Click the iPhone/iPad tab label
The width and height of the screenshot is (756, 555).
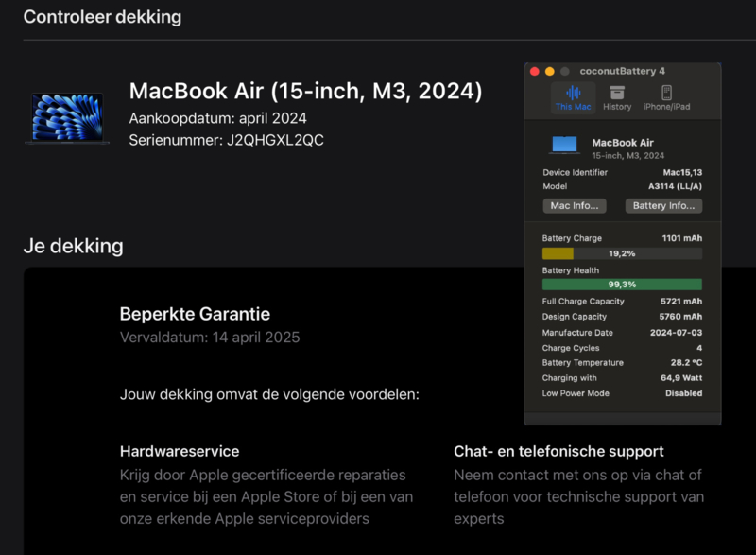pyautogui.click(x=667, y=107)
